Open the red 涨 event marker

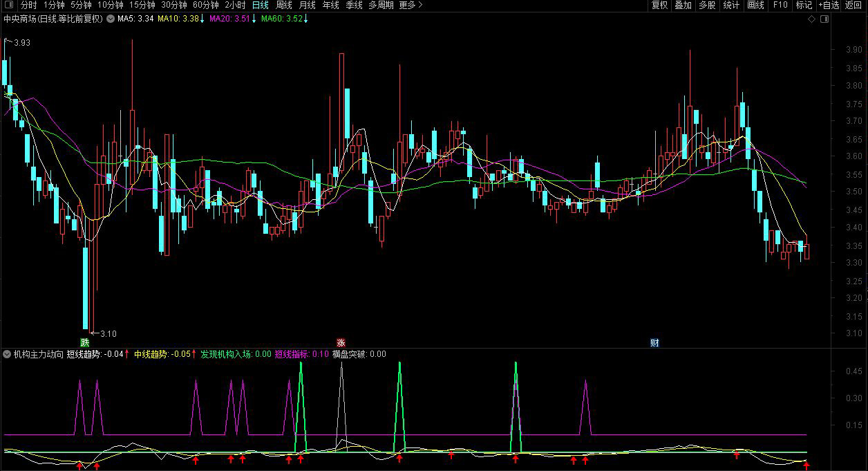pos(341,342)
